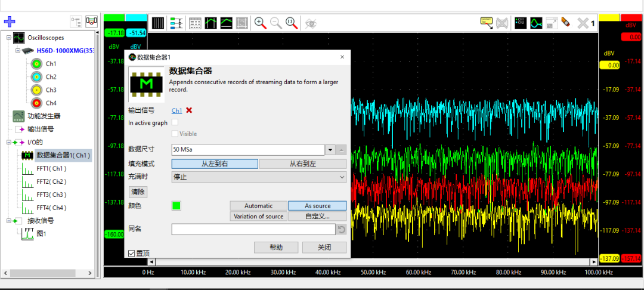Click the 帮助 help button
The height and width of the screenshot is (290, 644).
[x=276, y=247]
